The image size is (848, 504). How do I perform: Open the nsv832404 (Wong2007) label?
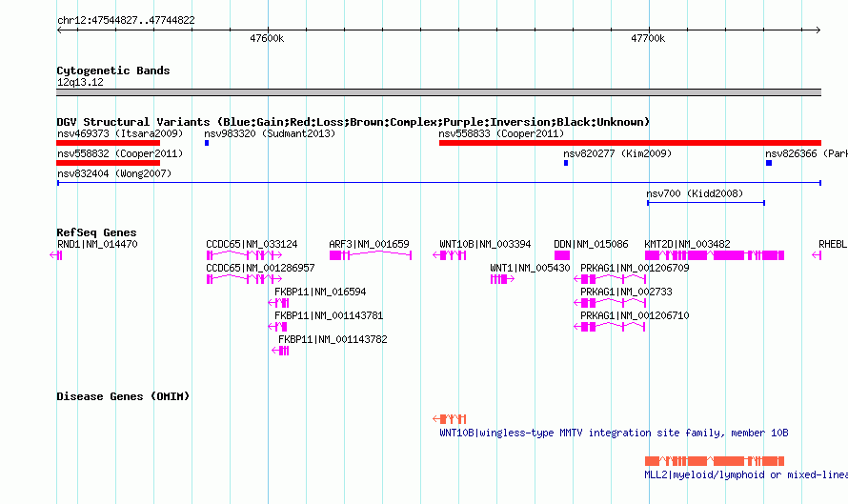tap(114, 173)
